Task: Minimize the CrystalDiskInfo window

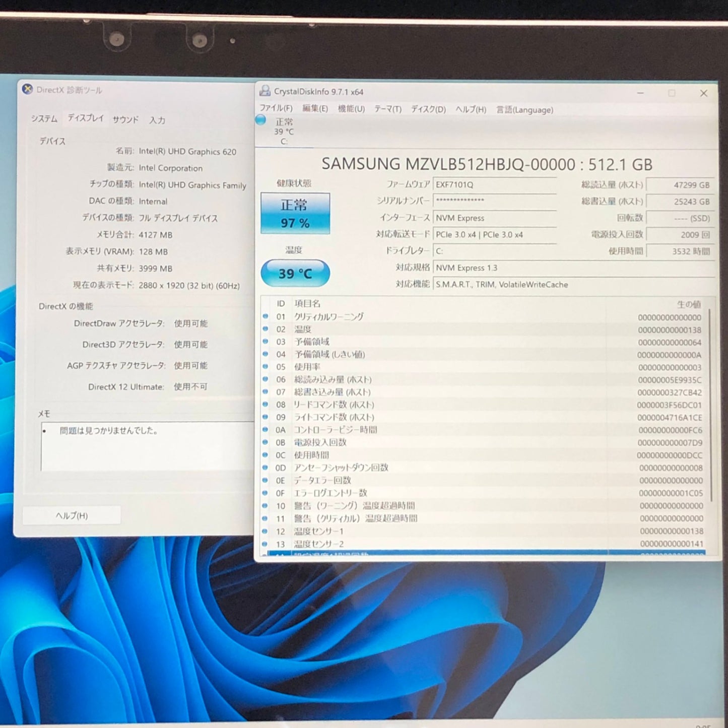Action: pos(640,93)
